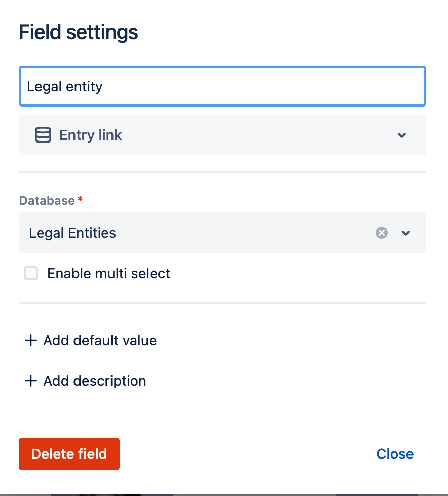Close the Field settings dialog via Close
The height and width of the screenshot is (496, 448).
click(x=395, y=454)
